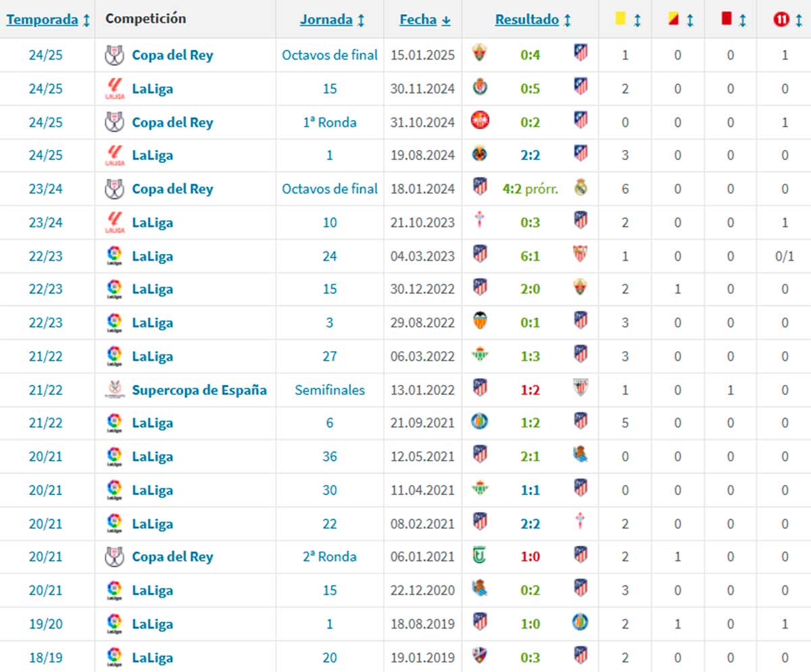811x672 pixels.
Task: Open Supercopa de España competition link
Action: pos(199,390)
